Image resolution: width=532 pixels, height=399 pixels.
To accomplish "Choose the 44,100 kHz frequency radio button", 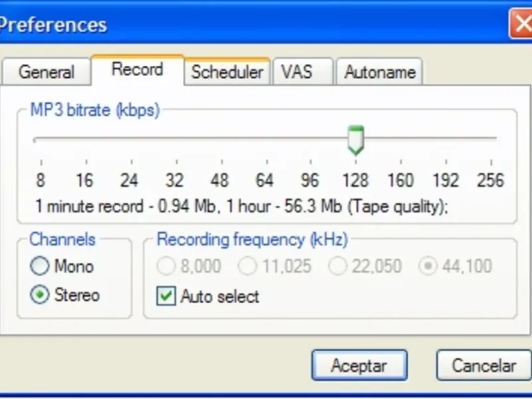I will tap(428, 267).
